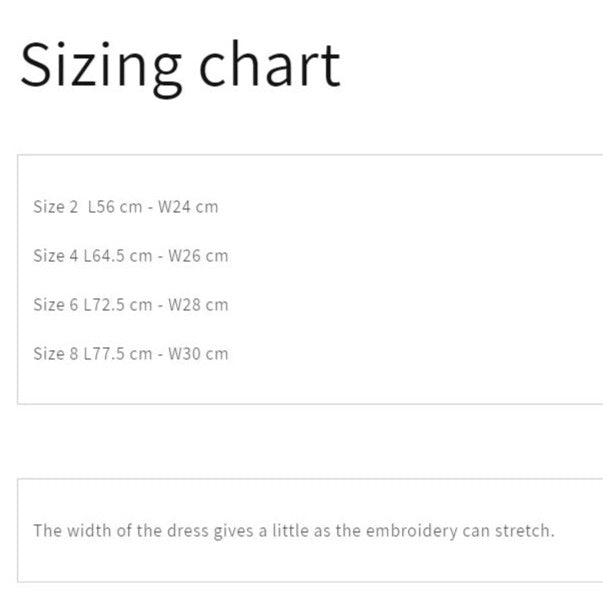Viewport: 603px width, 603px height.
Task: Click the word "gives" in the note
Action: [233, 530]
